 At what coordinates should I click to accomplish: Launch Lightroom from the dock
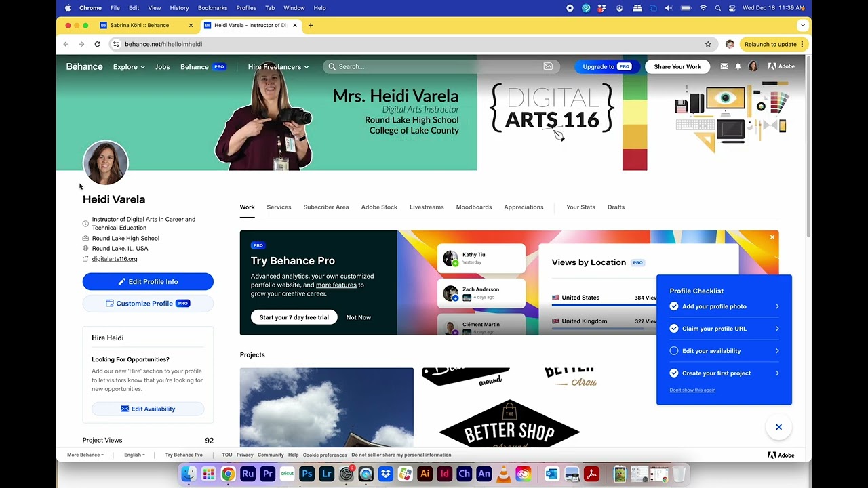click(x=327, y=474)
